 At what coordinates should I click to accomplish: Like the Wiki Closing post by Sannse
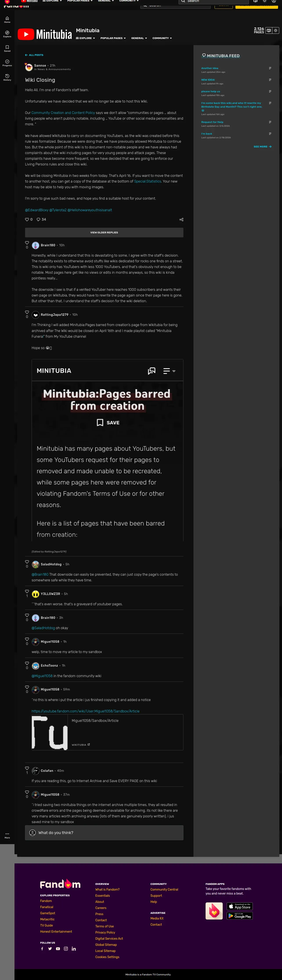point(27,220)
